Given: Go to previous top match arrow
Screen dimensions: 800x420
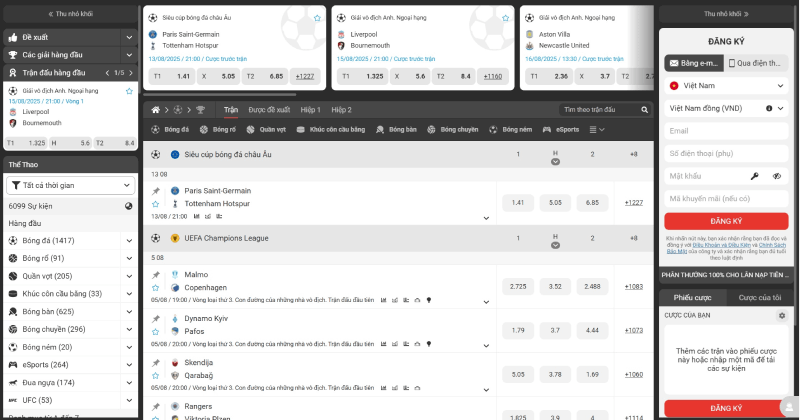Looking at the screenshot, I should click(x=108, y=73).
